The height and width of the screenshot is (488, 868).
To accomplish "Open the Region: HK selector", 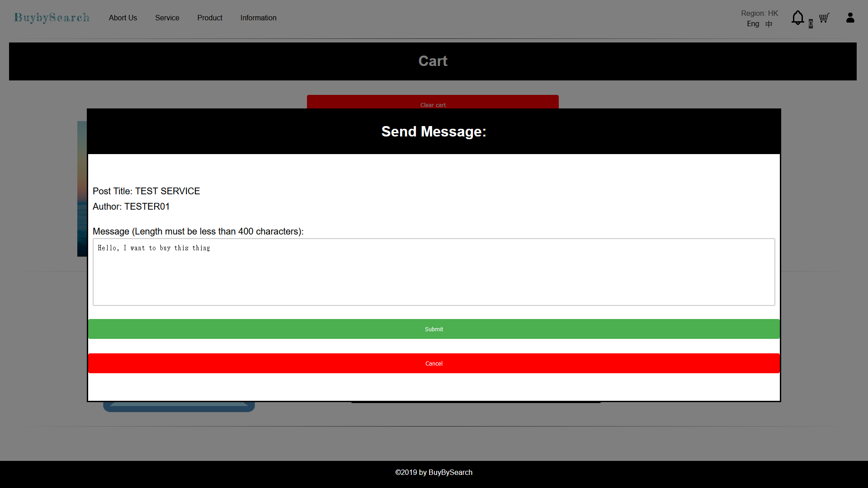I will [x=759, y=13].
